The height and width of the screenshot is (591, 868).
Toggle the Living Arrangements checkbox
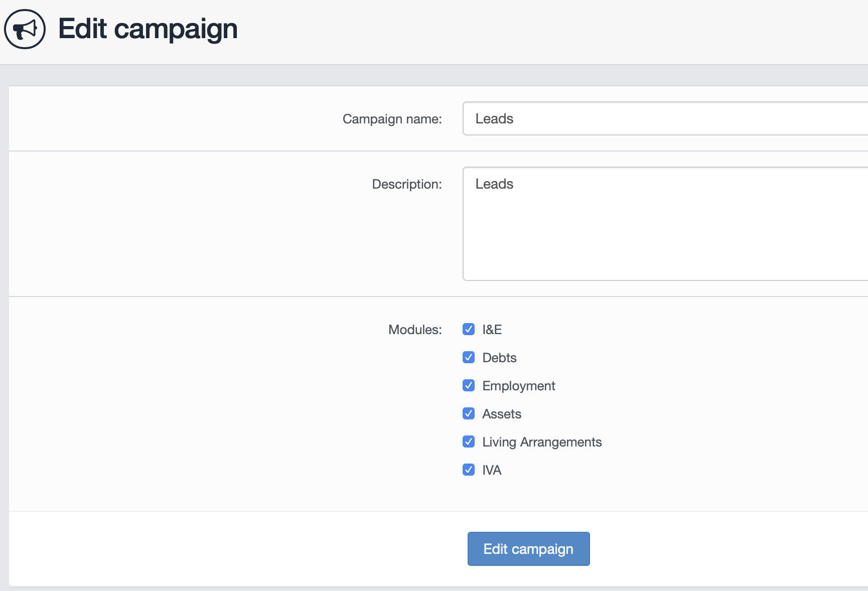tap(469, 442)
